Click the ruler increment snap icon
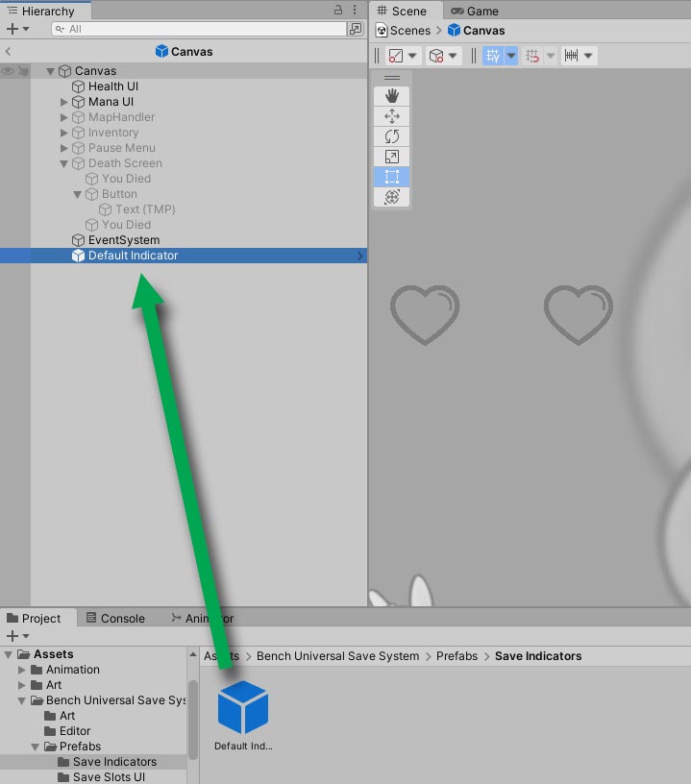 point(571,56)
